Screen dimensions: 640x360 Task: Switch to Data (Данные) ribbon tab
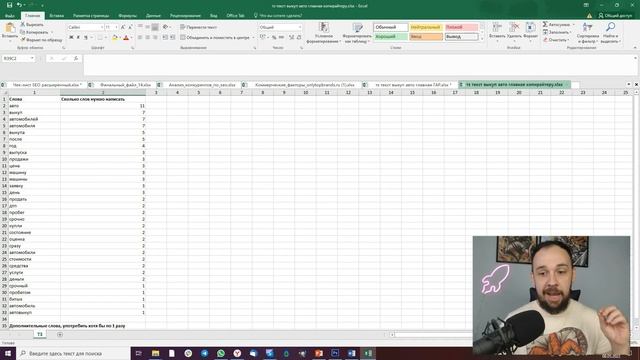point(153,16)
